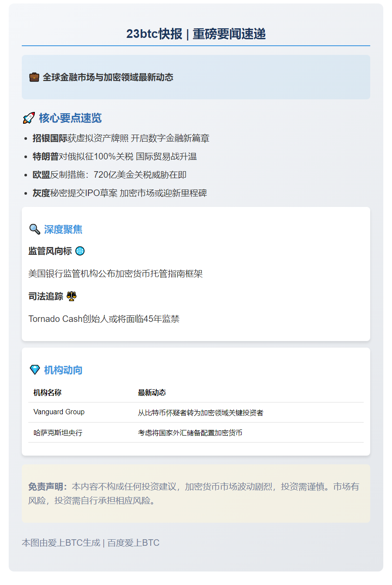Click the 灰度 IPO草案 bullet
Viewport: 392px width, 585px height.
point(120,193)
